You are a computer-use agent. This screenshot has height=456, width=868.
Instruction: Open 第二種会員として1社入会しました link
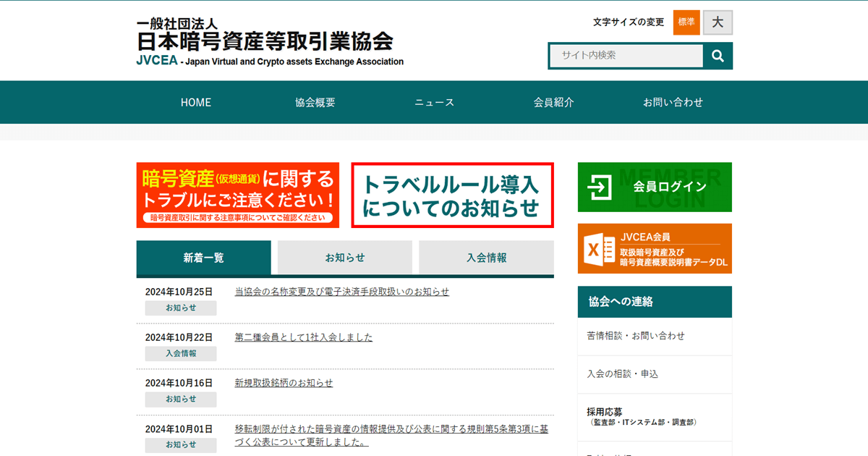pos(304,337)
